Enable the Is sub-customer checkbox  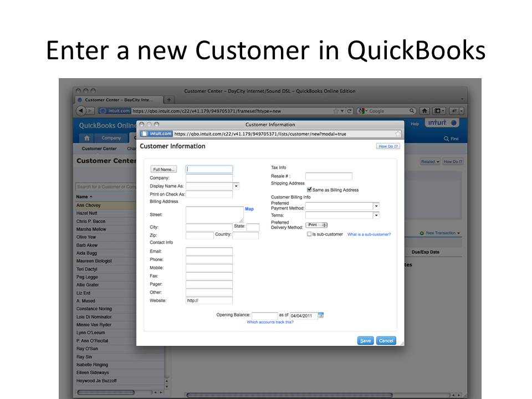309,234
